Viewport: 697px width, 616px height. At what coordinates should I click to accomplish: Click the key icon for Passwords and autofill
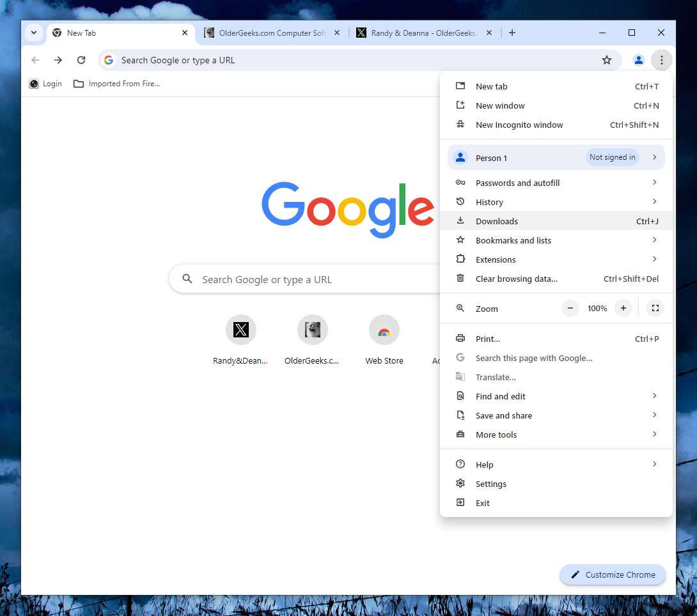pyautogui.click(x=460, y=183)
